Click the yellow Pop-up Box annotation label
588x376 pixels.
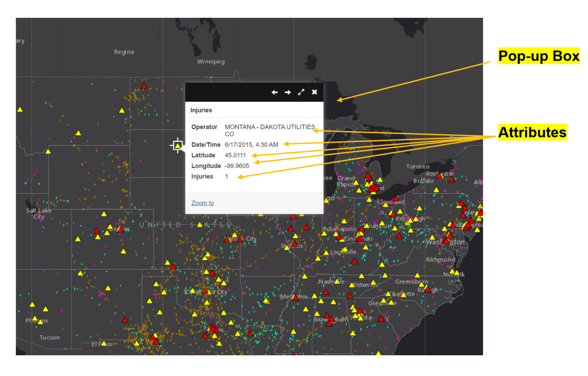tap(539, 56)
